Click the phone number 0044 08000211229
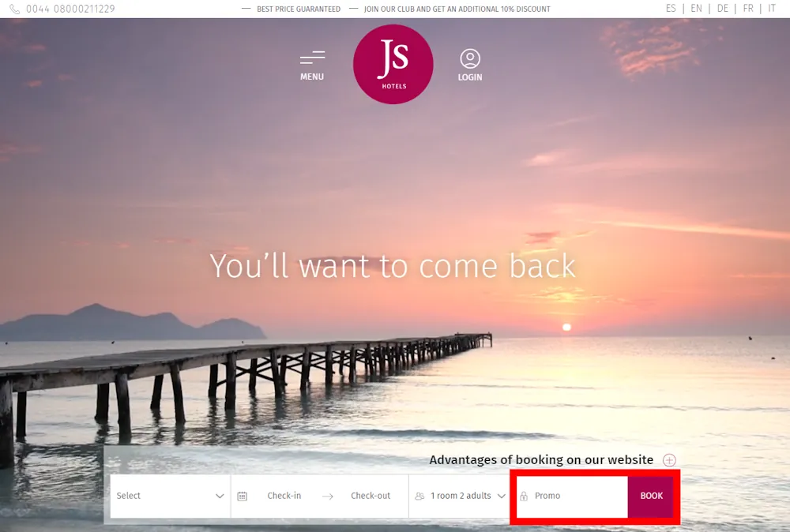Image resolution: width=790 pixels, height=532 pixels. pyautogui.click(x=70, y=9)
